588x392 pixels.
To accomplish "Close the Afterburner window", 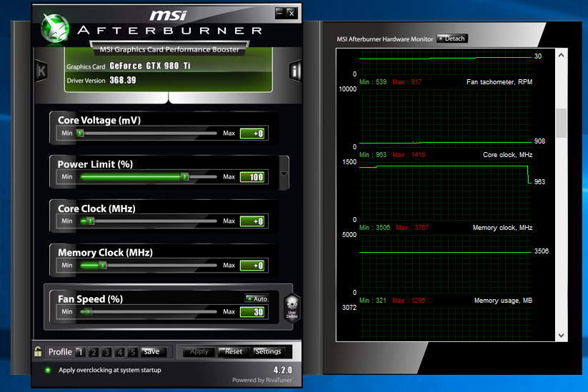I will (x=291, y=13).
